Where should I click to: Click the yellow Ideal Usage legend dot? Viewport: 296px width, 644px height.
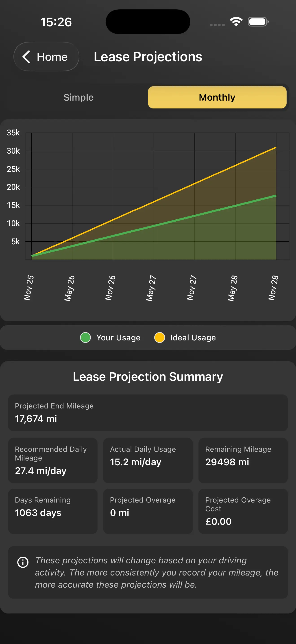(159, 337)
